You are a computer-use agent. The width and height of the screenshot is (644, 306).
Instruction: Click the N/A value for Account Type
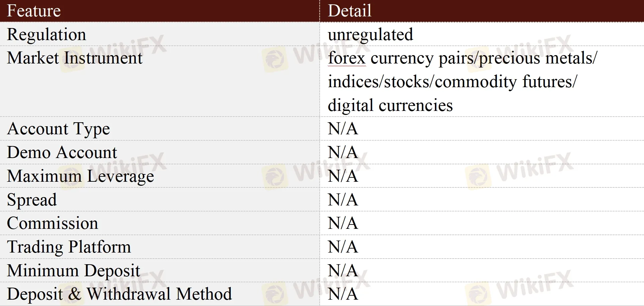click(343, 129)
